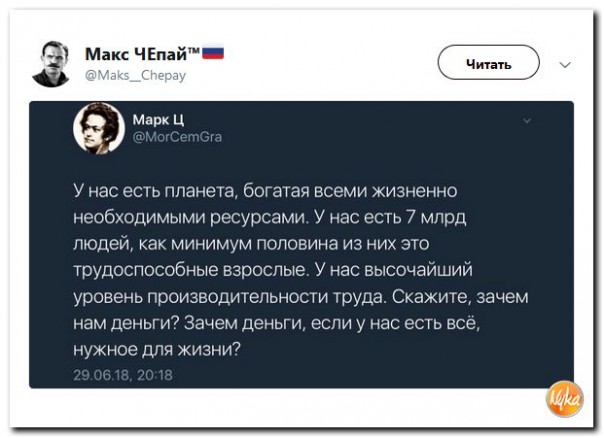Image resolution: width=604 pixels, height=438 pixels.
Task: Expand the chevron beside Читать
Action: tap(565, 64)
